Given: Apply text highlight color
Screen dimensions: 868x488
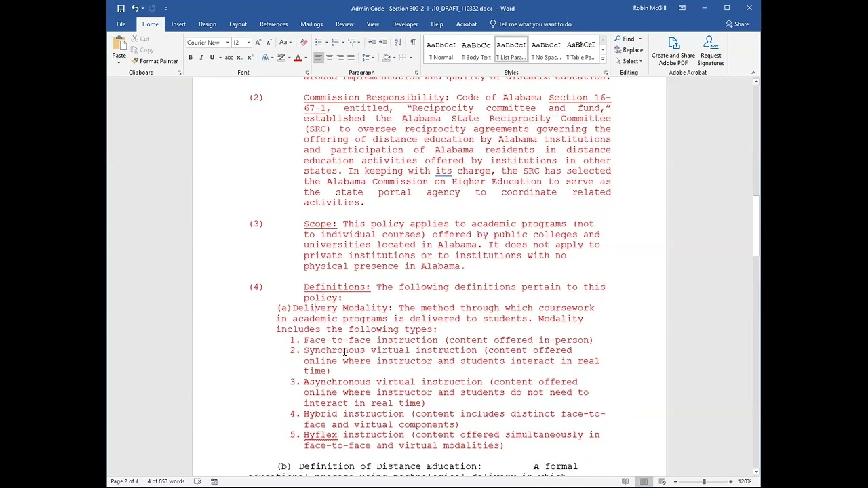Looking at the screenshot, I should point(282,58).
